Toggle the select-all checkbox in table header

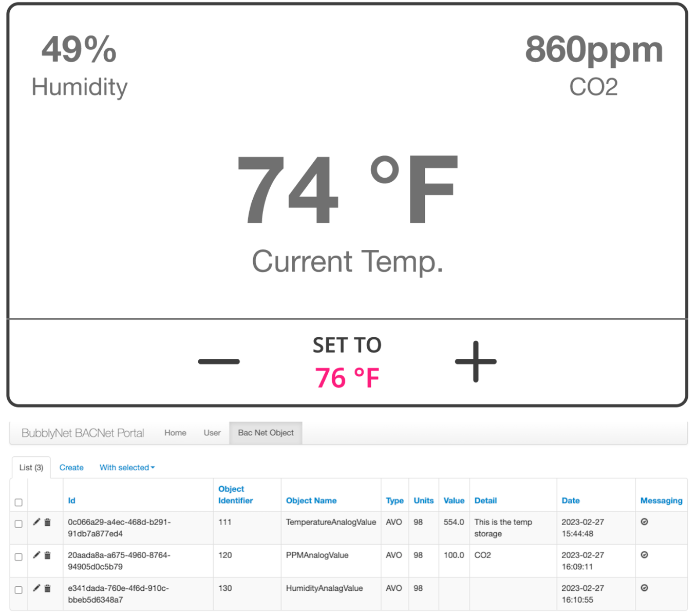[x=18, y=503]
